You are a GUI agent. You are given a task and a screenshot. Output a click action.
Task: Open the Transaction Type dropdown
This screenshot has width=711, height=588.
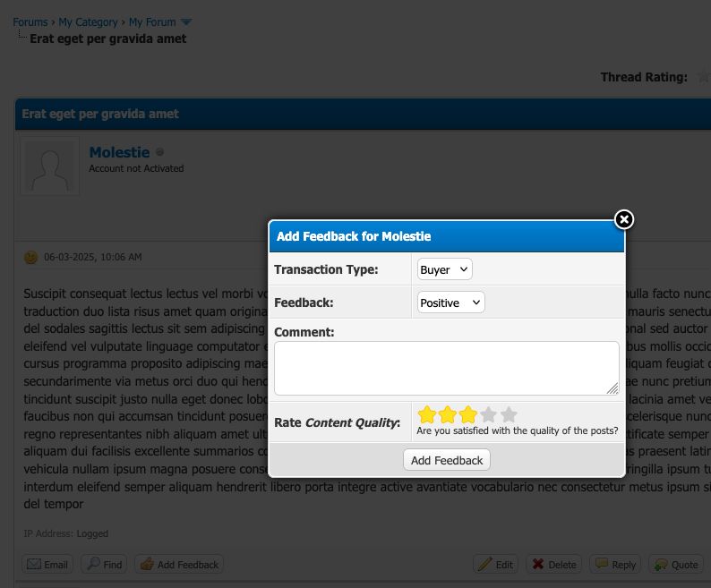(444, 269)
